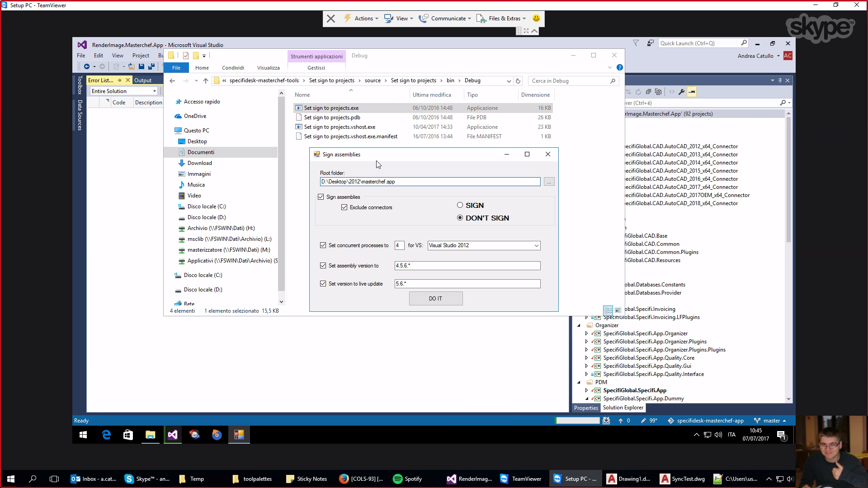Open TeamViewer Files & Extras menu
The image size is (868, 488).
[x=501, y=19]
